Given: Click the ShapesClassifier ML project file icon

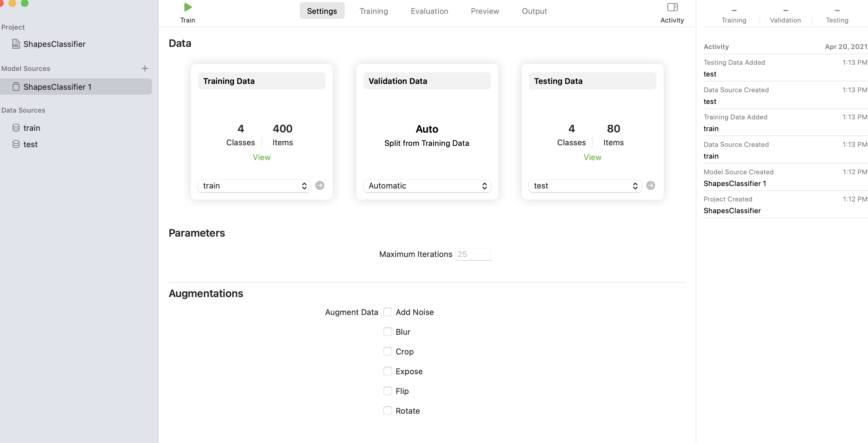Looking at the screenshot, I should pyautogui.click(x=16, y=44).
